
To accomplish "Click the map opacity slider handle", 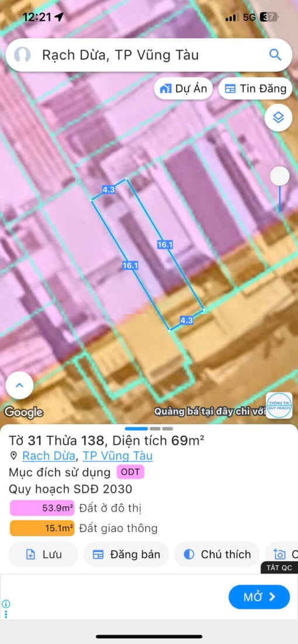I will 280,176.
